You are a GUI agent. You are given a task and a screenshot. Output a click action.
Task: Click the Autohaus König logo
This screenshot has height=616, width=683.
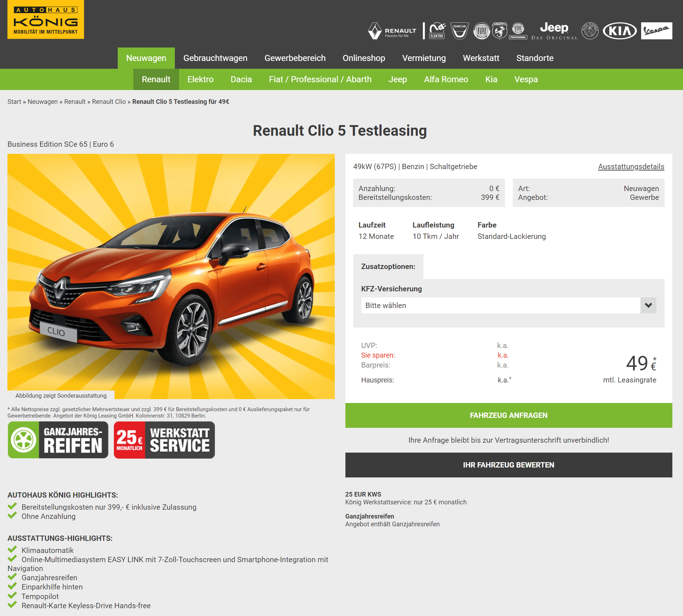[46, 19]
